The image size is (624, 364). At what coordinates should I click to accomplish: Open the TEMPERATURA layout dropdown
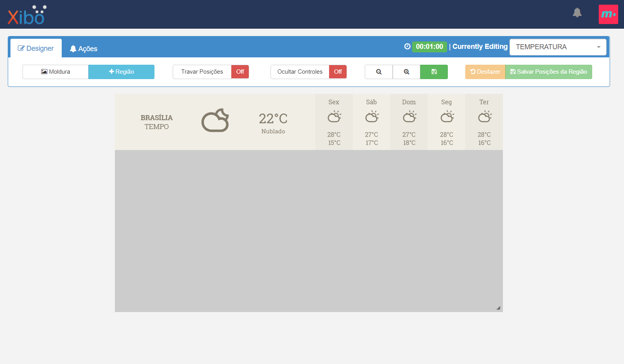pos(558,47)
